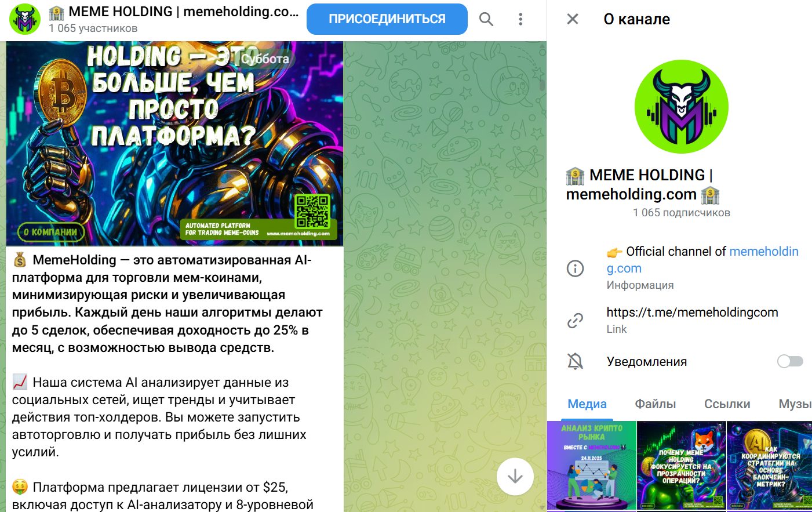Jump to latest messages with down arrow

click(x=515, y=477)
